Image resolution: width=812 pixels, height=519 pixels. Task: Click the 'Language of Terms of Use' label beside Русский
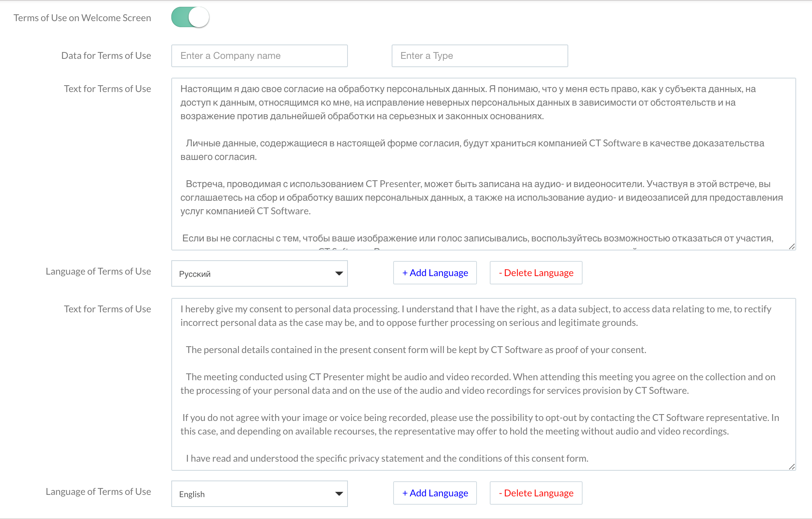coord(98,271)
